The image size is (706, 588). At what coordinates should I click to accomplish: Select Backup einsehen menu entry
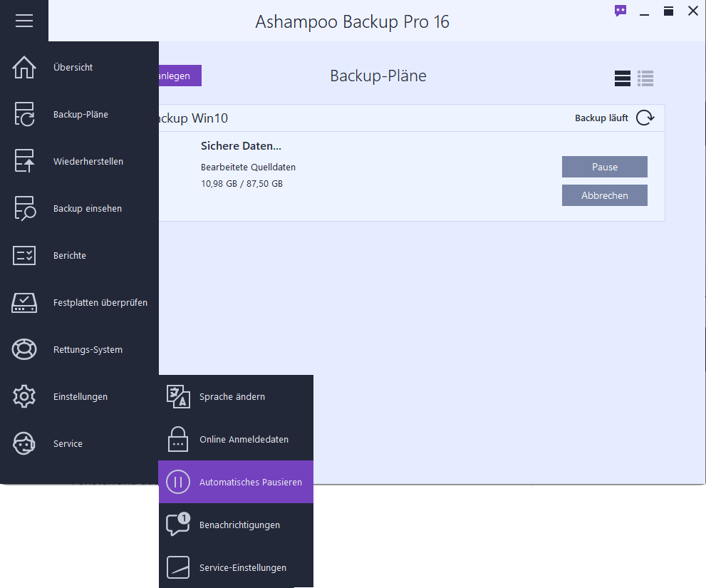click(x=79, y=208)
